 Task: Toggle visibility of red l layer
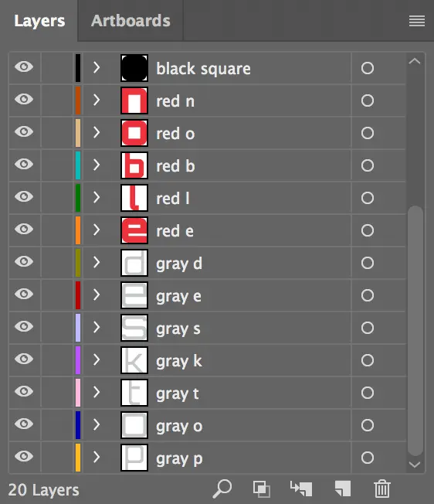(24, 196)
